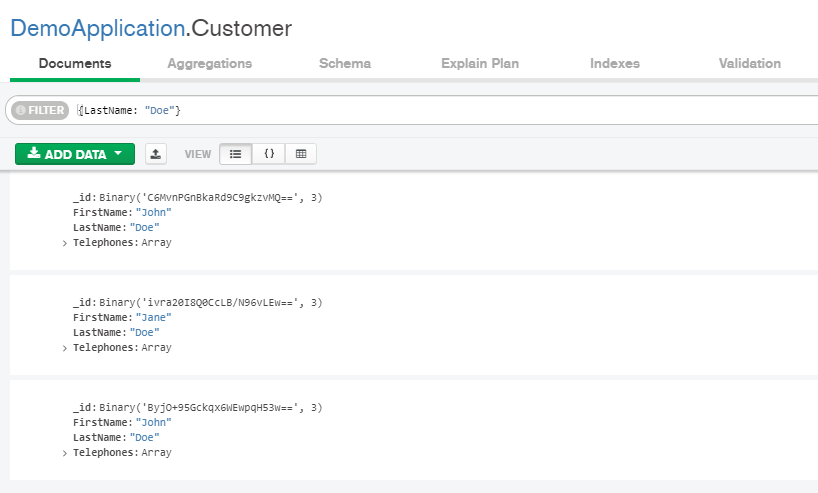Screen dimensions: 818x493
Task: Select the Validation tab
Action: pos(750,64)
